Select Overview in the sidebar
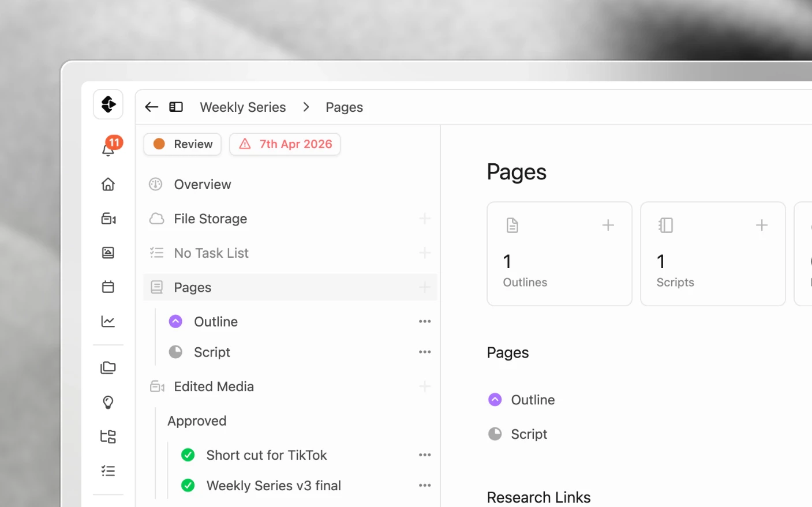Image resolution: width=812 pixels, height=507 pixels. (x=290, y=185)
